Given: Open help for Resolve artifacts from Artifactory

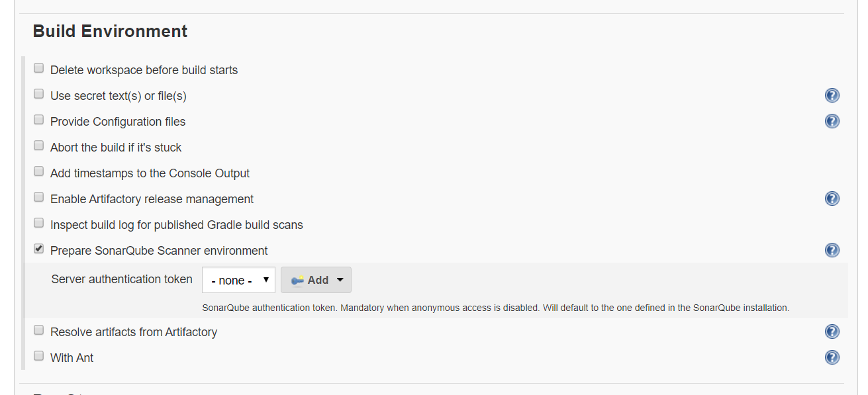Looking at the screenshot, I should pyautogui.click(x=832, y=331).
